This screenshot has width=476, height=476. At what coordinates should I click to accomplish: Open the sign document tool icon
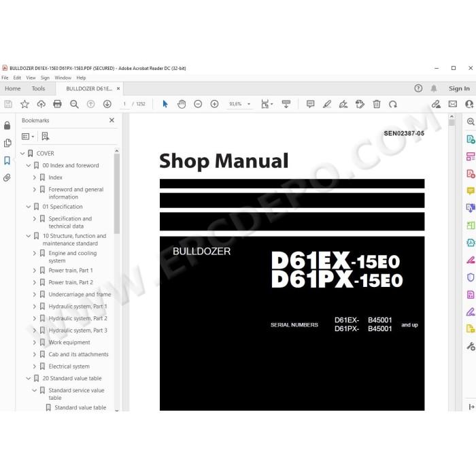343,104
